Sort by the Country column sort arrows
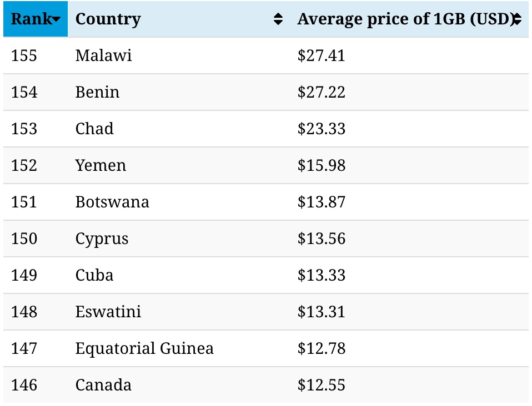Screen dimensions: 532x406 [278, 19]
